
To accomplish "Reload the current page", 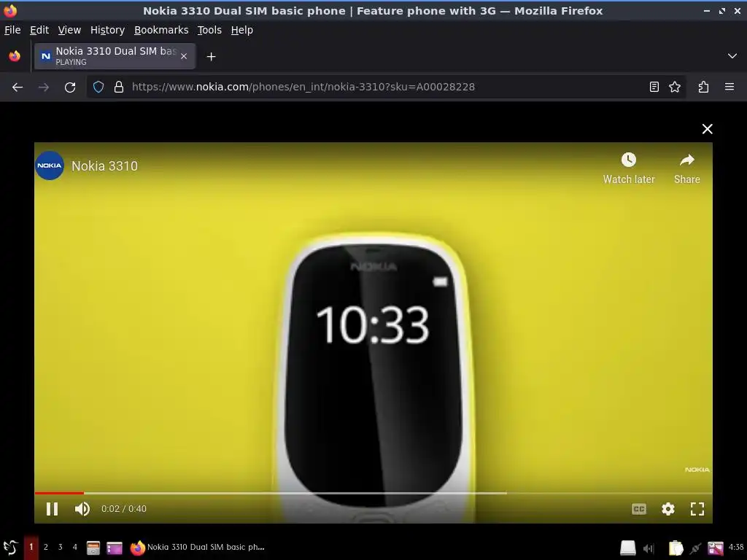I will 70,87.
